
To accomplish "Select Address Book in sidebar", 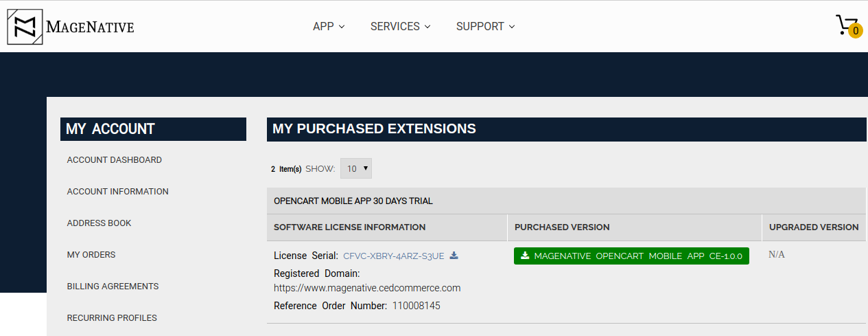I will 99,223.
